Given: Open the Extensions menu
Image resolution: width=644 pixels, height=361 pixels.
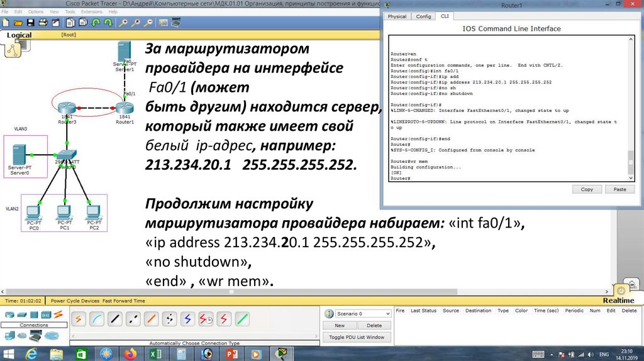Looking at the screenshot, I should 92,12.
